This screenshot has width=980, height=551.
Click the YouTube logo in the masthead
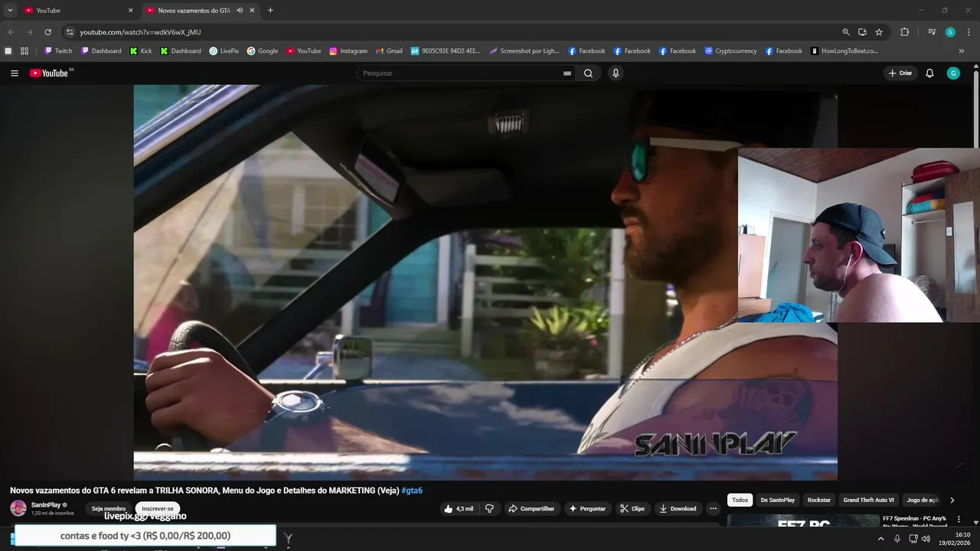(x=51, y=73)
